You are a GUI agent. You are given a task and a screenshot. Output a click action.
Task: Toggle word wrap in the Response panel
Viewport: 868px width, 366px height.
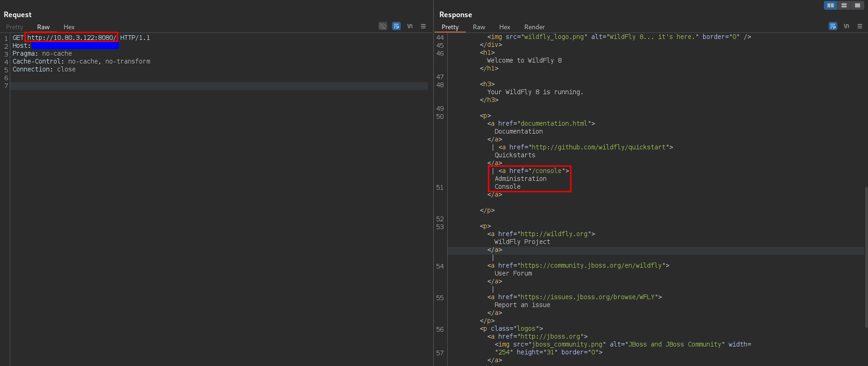tap(833, 26)
